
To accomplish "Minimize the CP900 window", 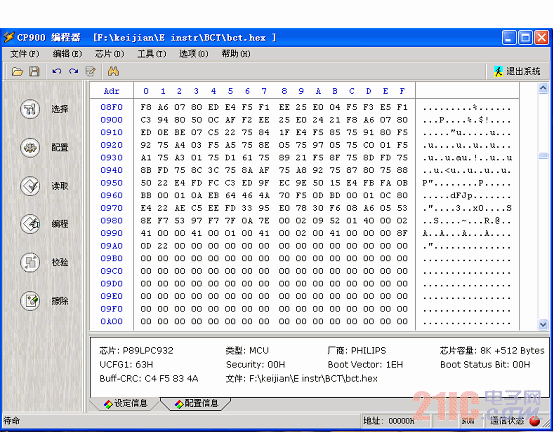I will [509, 37].
